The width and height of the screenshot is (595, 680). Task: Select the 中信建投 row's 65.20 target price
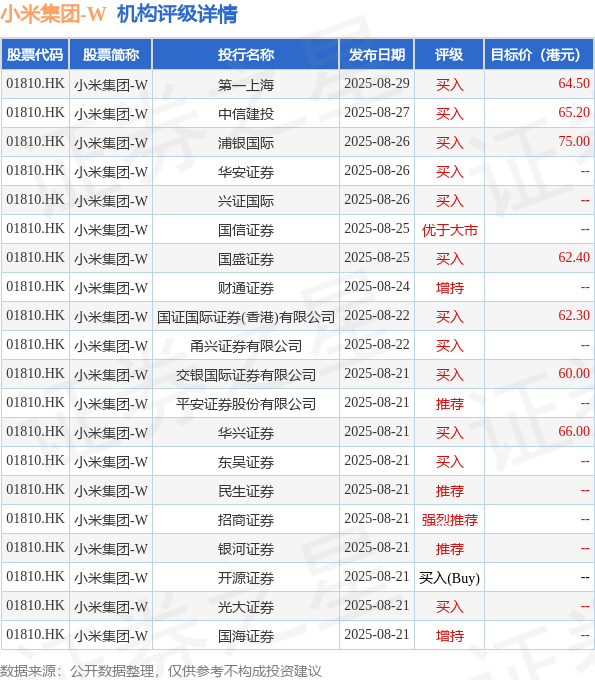click(x=574, y=112)
